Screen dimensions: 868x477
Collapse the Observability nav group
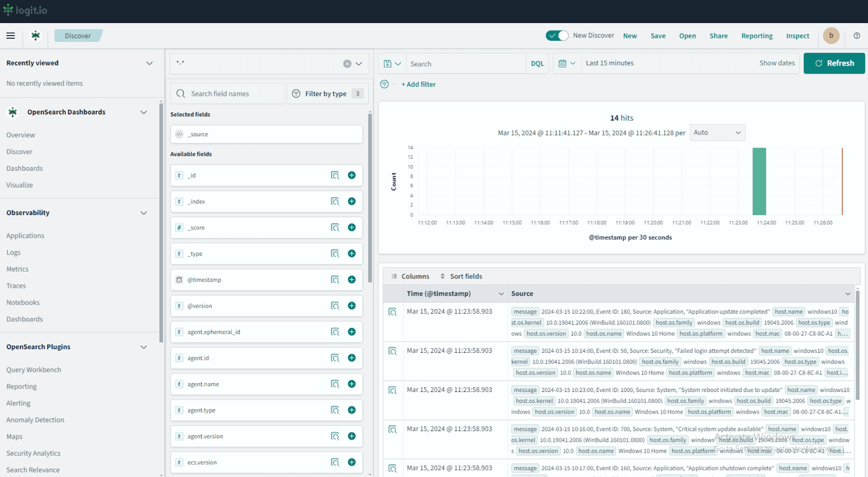pos(144,213)
